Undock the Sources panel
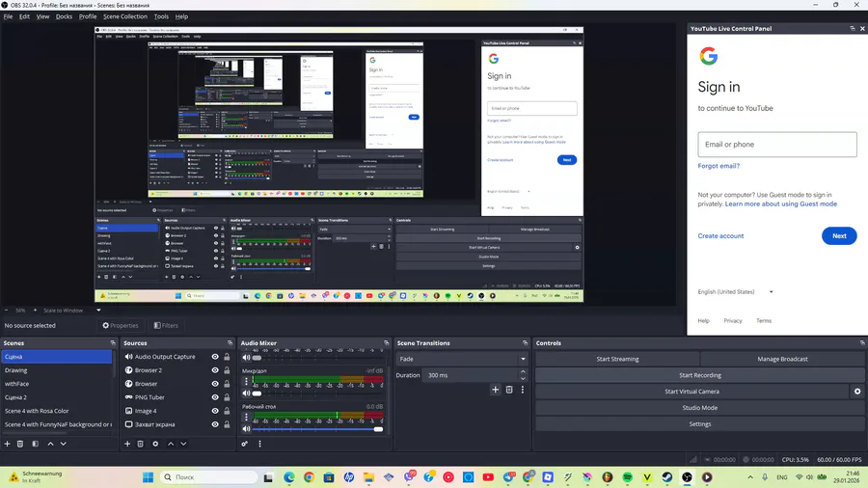Viewport: 868px width, 488px height. tap(230, 343)
